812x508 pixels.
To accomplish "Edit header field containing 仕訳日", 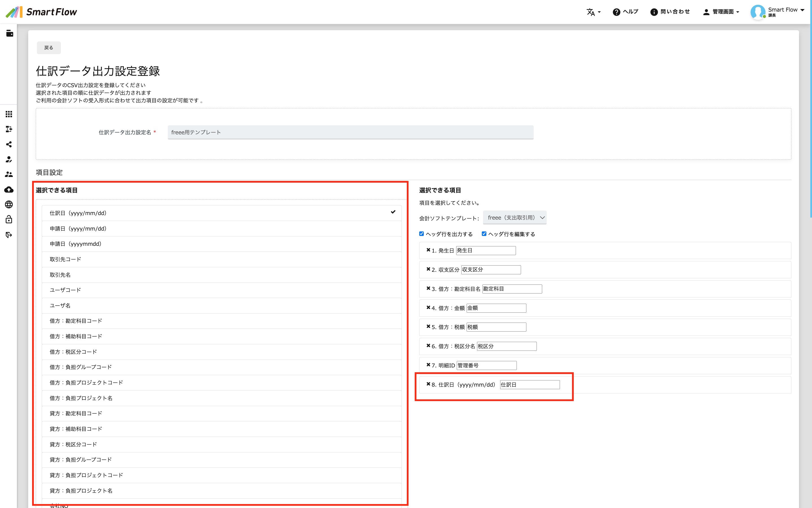I will click(530, 385).
